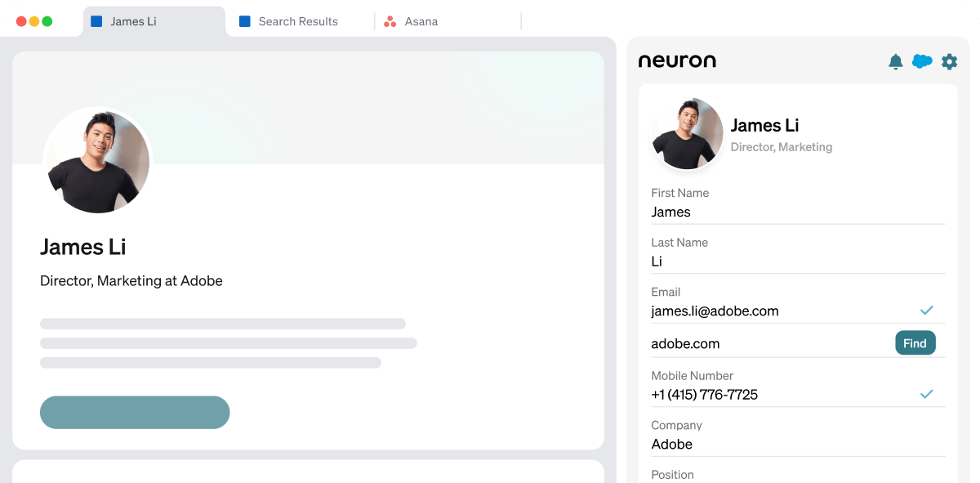Switch to the Asana tab
980x483 pixels.
421,21
